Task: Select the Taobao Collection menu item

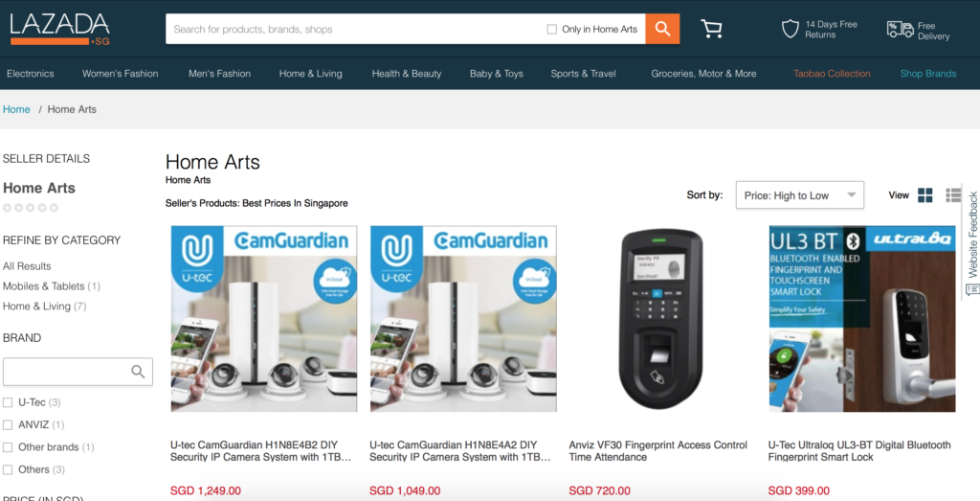Action: coord(832,73)
